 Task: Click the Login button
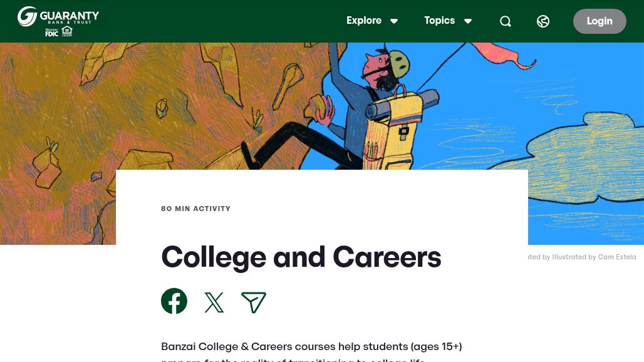tap(599, 21)
